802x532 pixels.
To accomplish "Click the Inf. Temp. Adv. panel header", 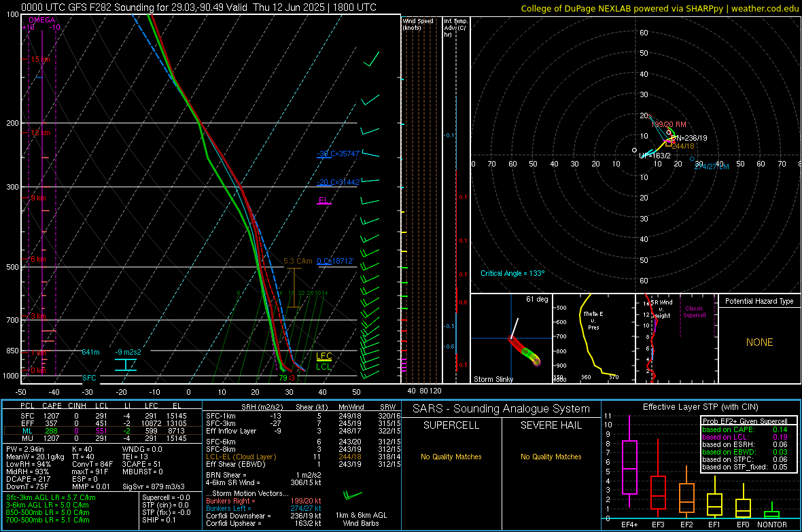I will pyautogui.click(x=455, y=28).
